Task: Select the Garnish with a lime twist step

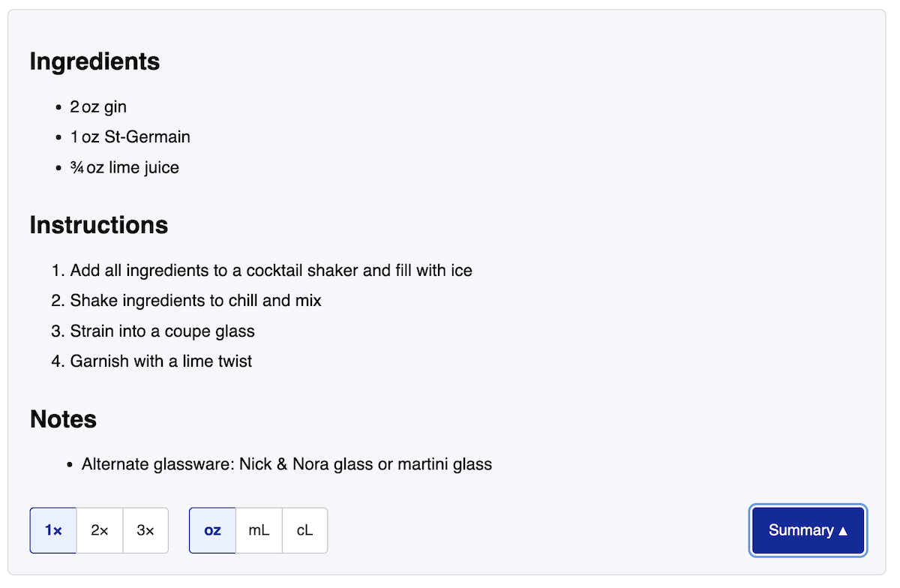Action: click(x=160, y=361)
